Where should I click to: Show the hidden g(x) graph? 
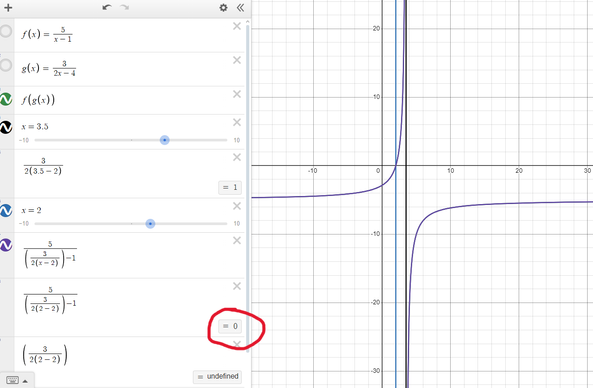point(6,65)
